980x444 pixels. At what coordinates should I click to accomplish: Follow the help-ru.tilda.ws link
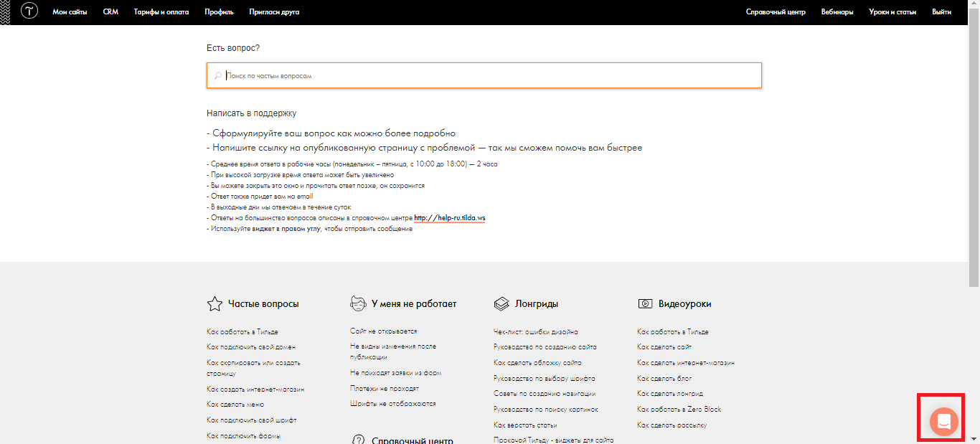449,217
